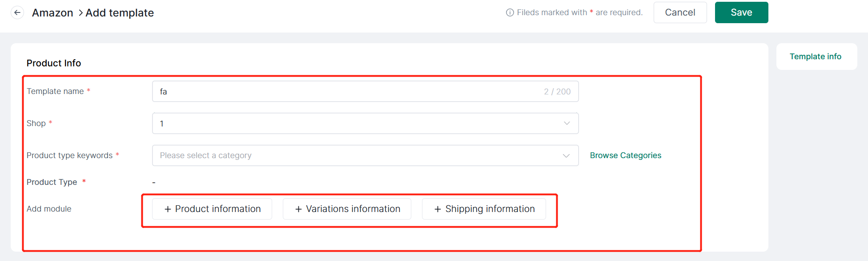Viewport: 868px width, 261px height.
Task: Click the Add module label
Action: click(49, 209)
